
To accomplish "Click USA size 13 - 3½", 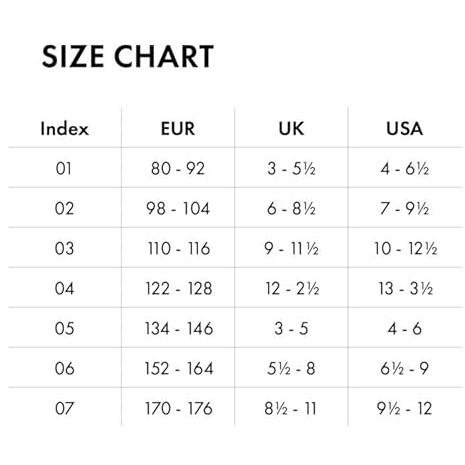I will (x=405, y=289).
